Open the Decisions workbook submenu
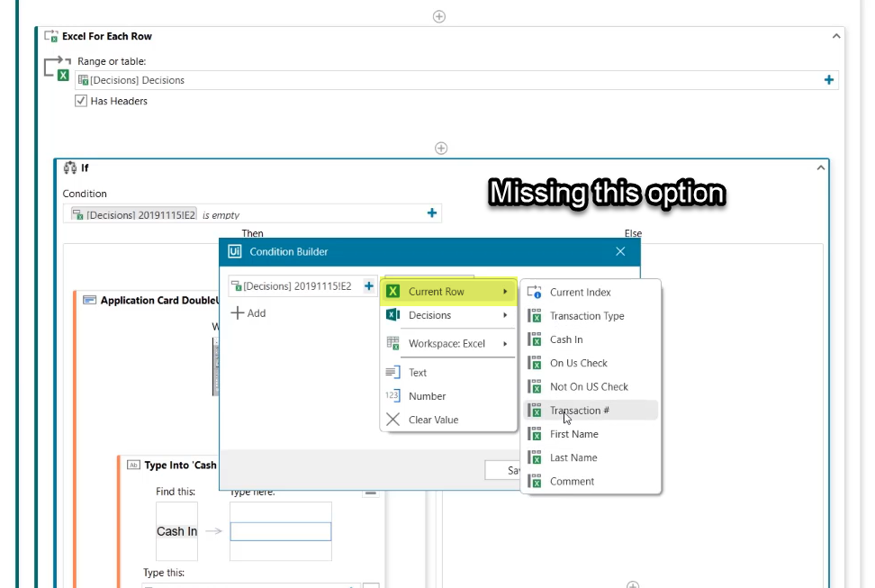 448,315
